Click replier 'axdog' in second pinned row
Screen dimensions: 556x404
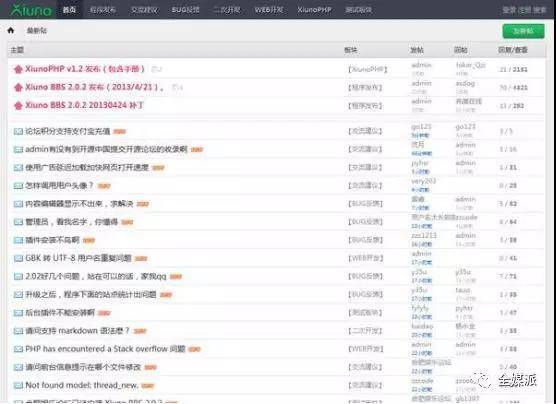coord(465,83)
